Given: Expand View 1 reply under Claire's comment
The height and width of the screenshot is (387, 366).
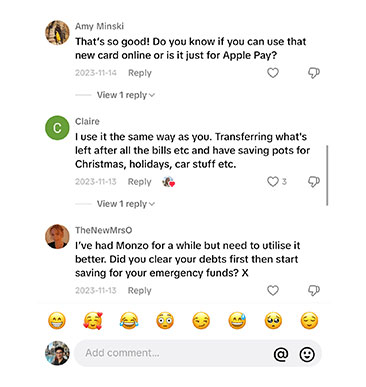Looking at the screenshot, I should tap(126, 204).
